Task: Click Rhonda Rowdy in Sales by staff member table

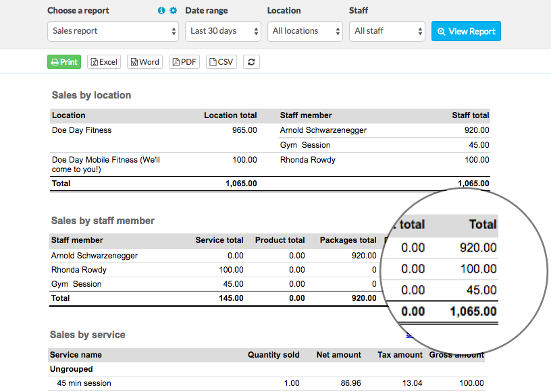Action: [x=78, y=270]
